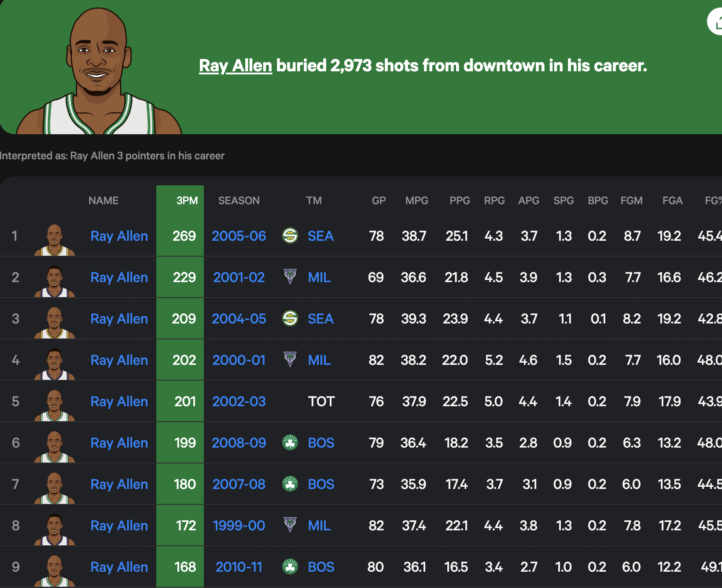Screen dimensions: 722x588
Task: Open the Ray Allen link in the headline
Action: coord(236,66)
